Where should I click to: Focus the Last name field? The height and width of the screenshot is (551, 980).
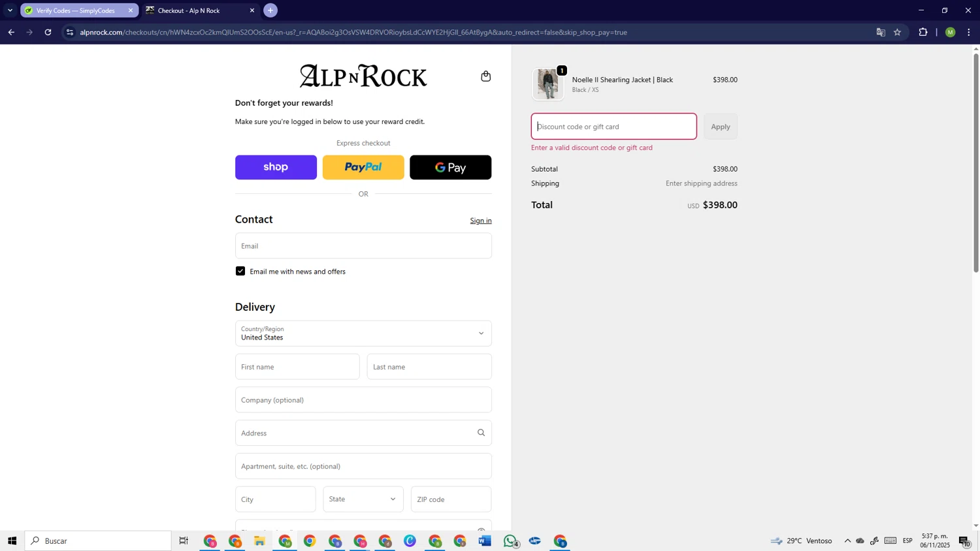coord(429,366)
